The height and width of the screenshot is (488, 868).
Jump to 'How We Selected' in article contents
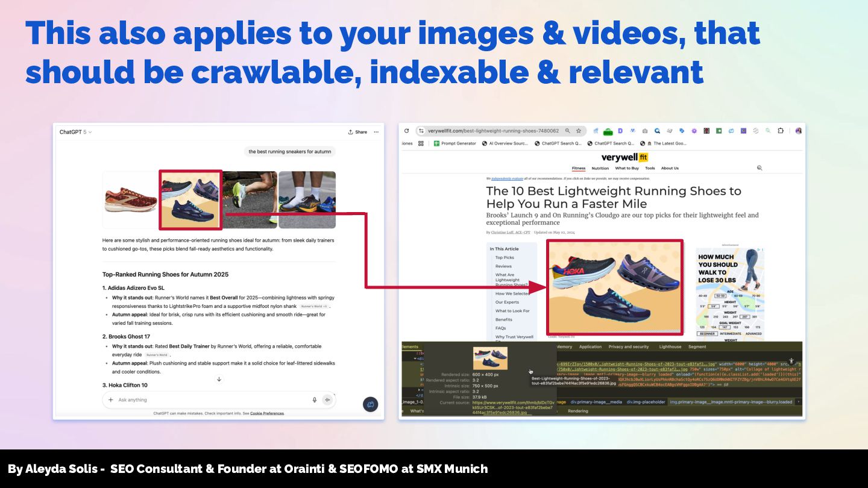click(x=512, y=293)
